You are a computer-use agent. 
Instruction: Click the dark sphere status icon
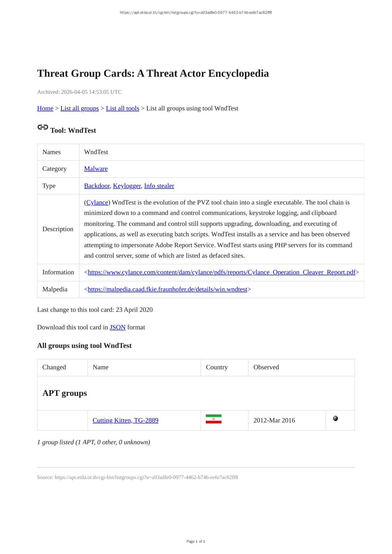click(x=336, y=418)
